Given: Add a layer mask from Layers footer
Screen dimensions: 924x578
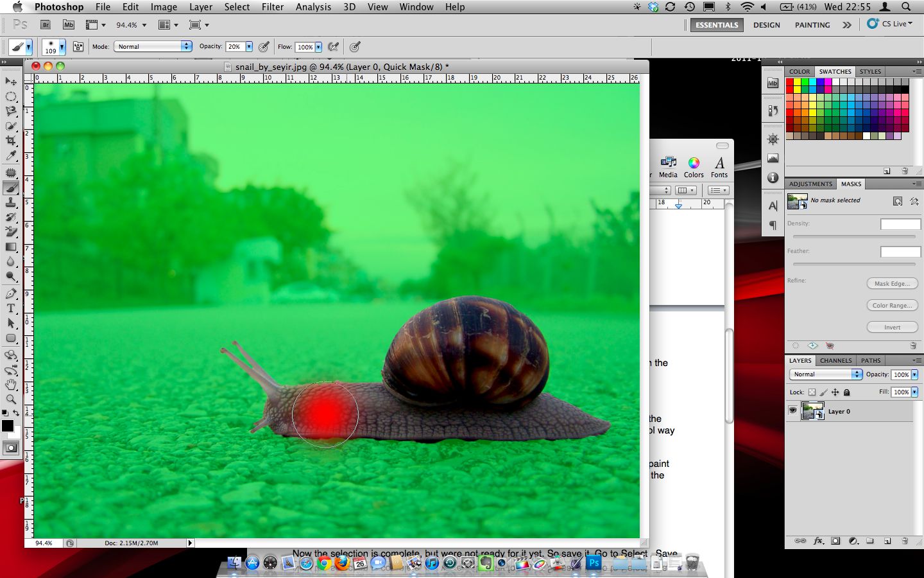Looking at the screenshot, I should click(835, 541).
